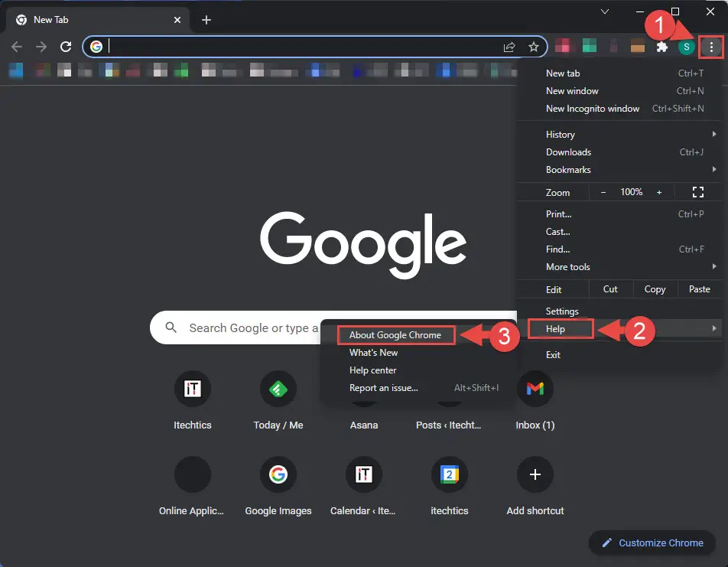
Task: Open the green S profile avatar
Action: (686, 47)
